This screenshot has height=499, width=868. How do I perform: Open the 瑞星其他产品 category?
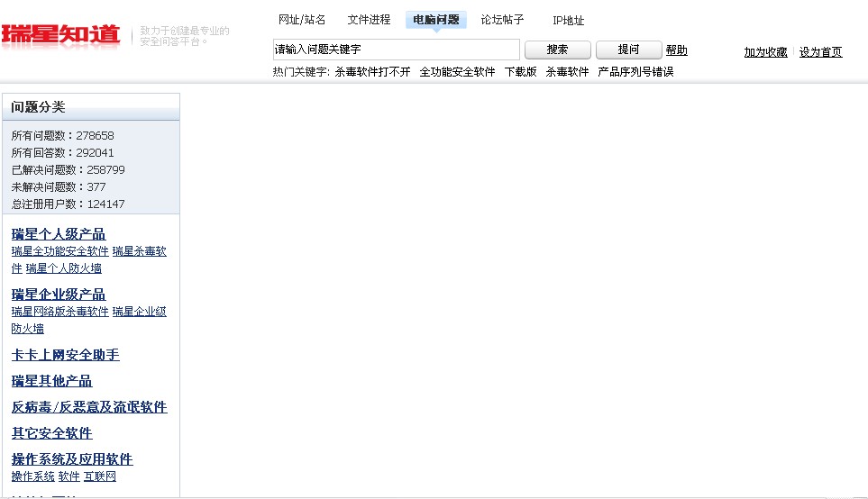52,381
